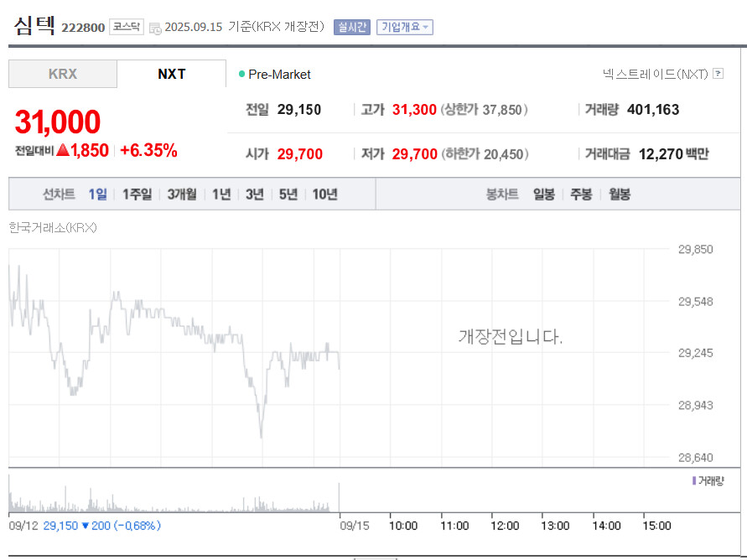Show the 1년 line chart
Image resolution: width=747 pixels, height=560 pixels.
(221, 194)
